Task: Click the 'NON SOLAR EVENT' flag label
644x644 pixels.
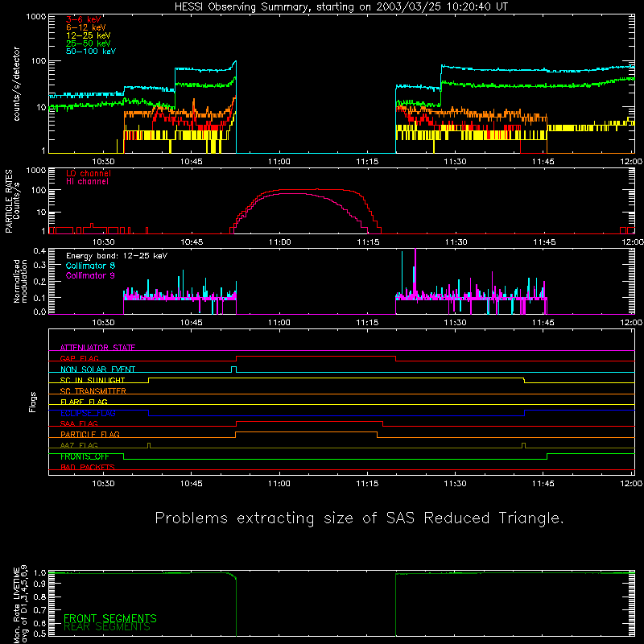Action: [97, 369]
